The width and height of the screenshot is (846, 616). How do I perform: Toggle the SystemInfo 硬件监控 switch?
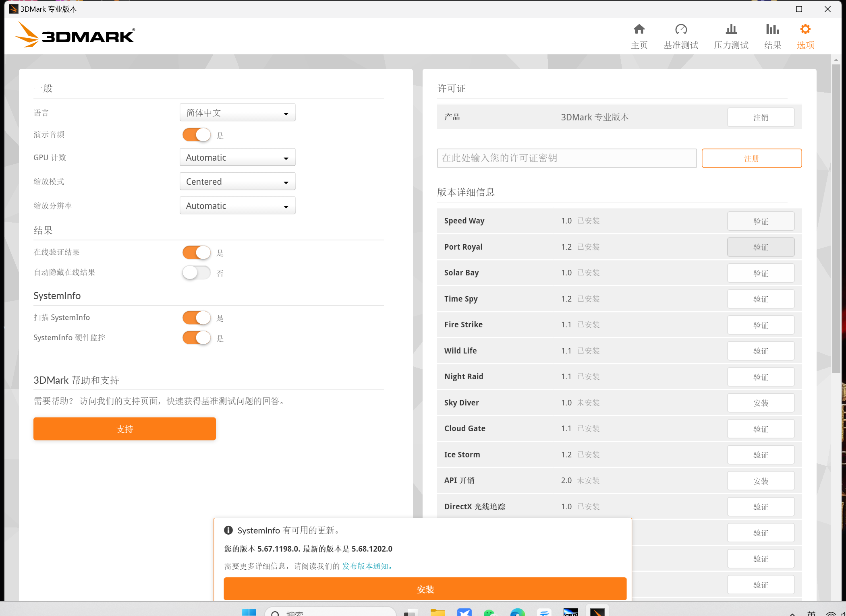(x=197, y=338)
